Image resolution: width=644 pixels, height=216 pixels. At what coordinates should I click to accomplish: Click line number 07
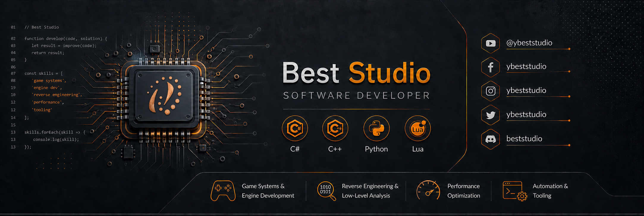(x=13, y=73)
